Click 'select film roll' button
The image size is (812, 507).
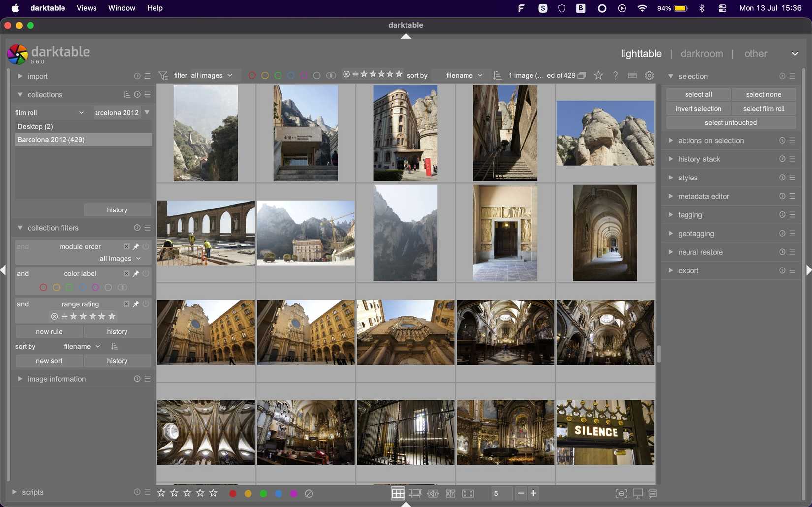pos(763,109)
